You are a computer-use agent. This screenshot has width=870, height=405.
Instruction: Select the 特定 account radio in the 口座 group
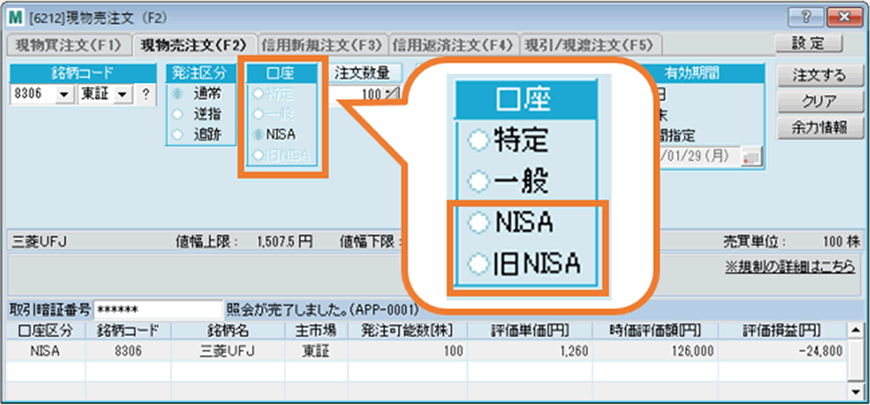coord(257,94)
